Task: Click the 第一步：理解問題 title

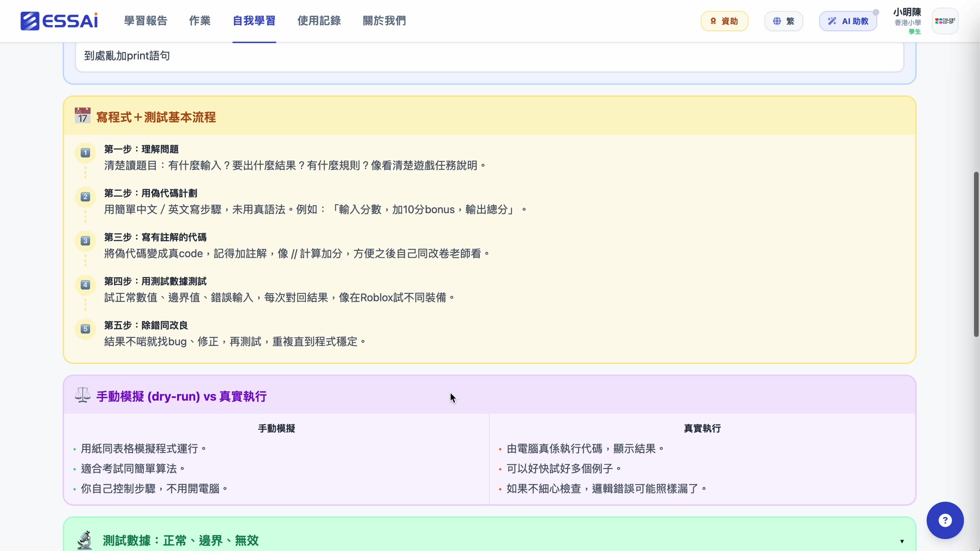Action: pyautogui.click(x=141, y=149)
